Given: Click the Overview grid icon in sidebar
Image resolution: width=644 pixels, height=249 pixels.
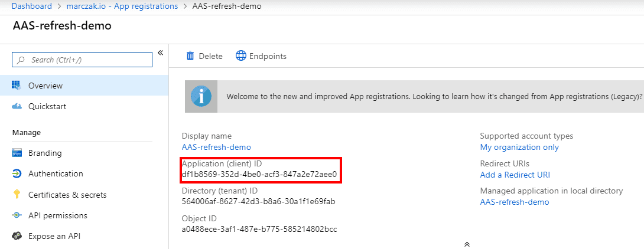Looking at the screenshot, I should (x=17, y=86).
